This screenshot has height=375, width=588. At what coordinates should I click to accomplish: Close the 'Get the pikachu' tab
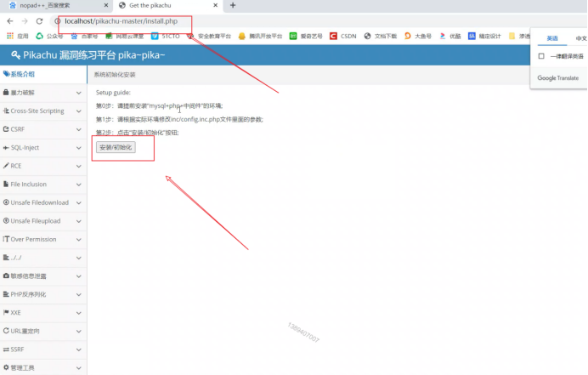pyautogui.click(x=215, y=5)
